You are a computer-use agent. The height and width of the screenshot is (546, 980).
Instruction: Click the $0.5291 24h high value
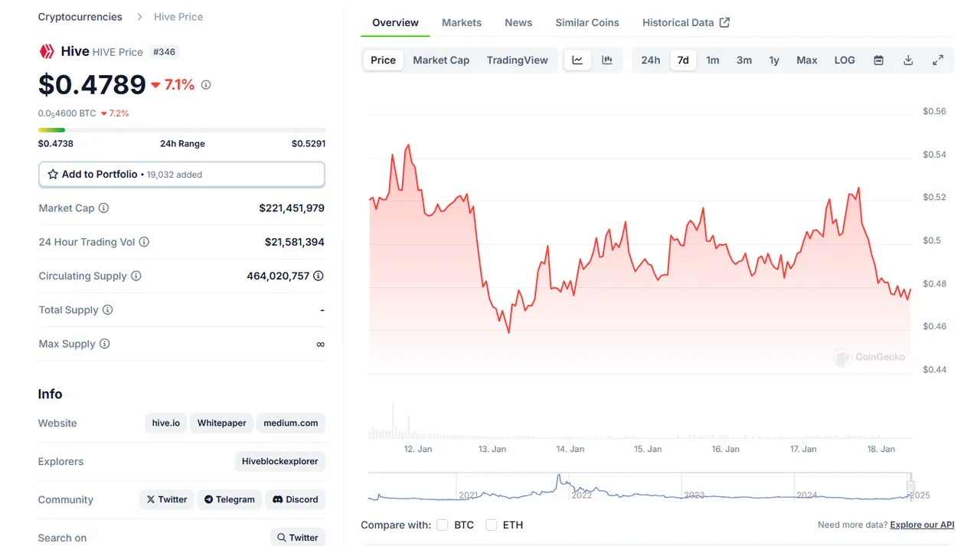pyautogui.click(x=309, y=144)
